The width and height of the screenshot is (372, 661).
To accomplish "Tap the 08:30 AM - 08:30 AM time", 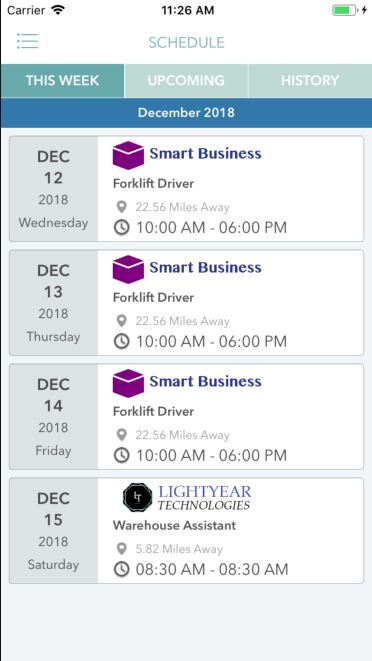I will pyautogui.click(x=212, y=570).
